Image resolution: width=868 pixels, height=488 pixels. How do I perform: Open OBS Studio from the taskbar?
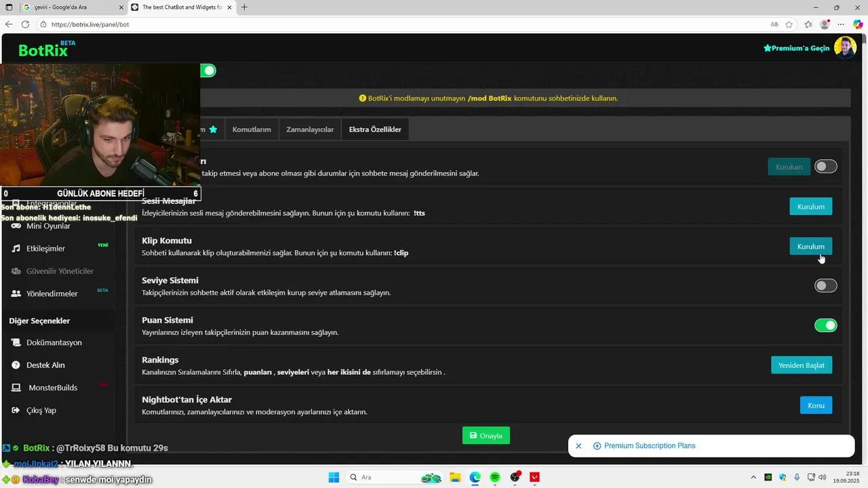click(x=515, y=477)
